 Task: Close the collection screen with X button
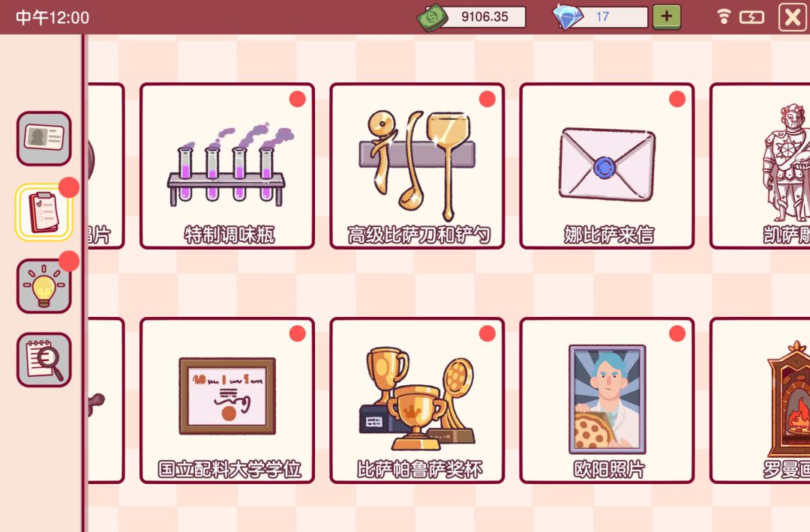click(793, 17)
